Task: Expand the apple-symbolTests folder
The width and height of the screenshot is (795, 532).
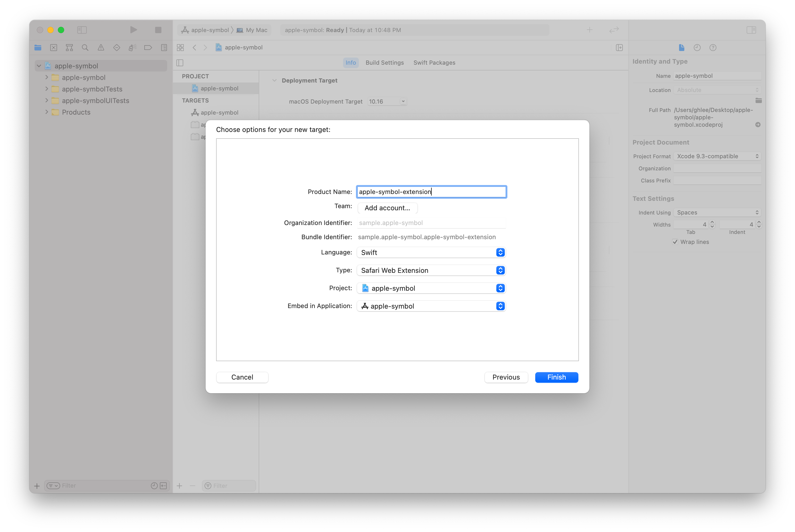Action: [x=47, y=89]
